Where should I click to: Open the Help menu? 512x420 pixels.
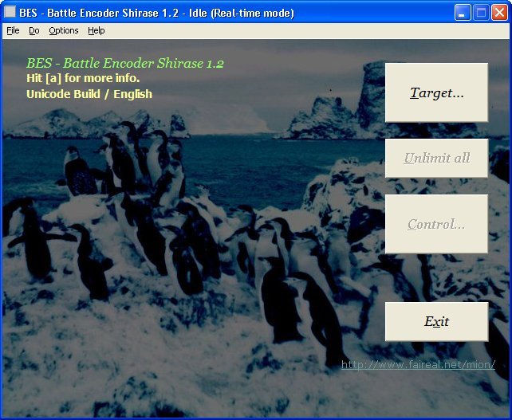pyautogui.click(x=96, y=30)
